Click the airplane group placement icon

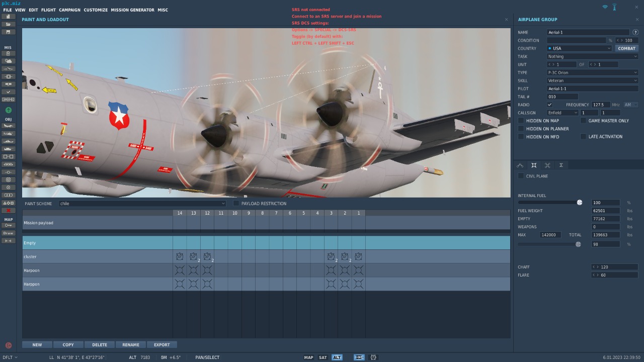9,126
